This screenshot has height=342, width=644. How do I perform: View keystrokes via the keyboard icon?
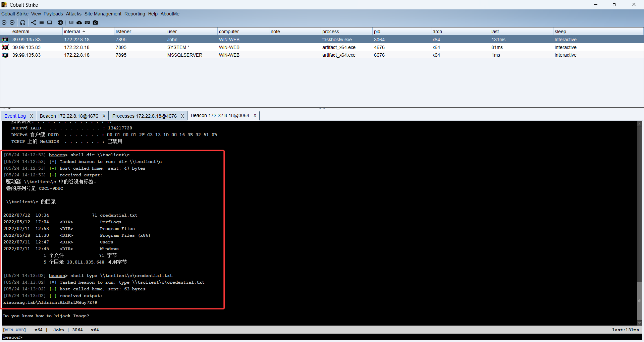click(x=87, y=22)
